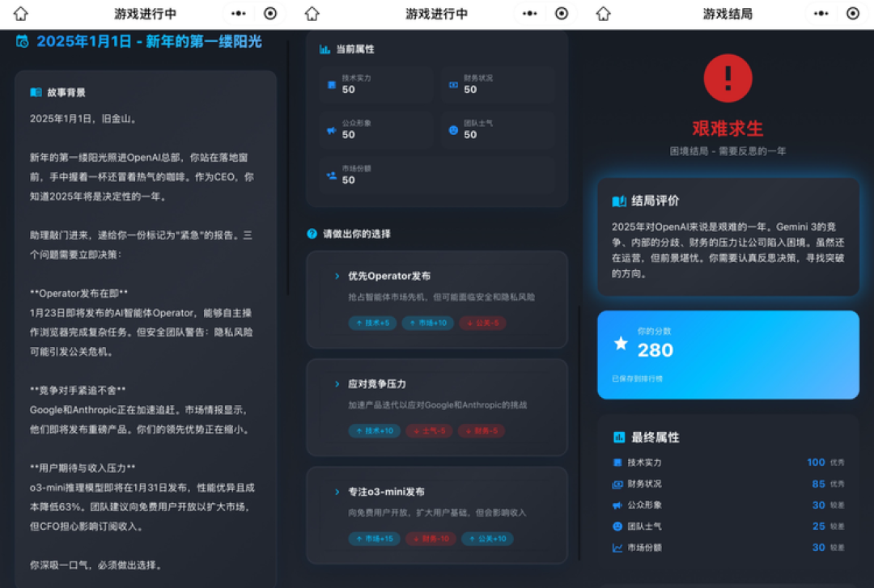The height and width of the screenshot is (588, 874).
Task: Click chart icon beside 最终属性
Action: click(x=619, y=438)
